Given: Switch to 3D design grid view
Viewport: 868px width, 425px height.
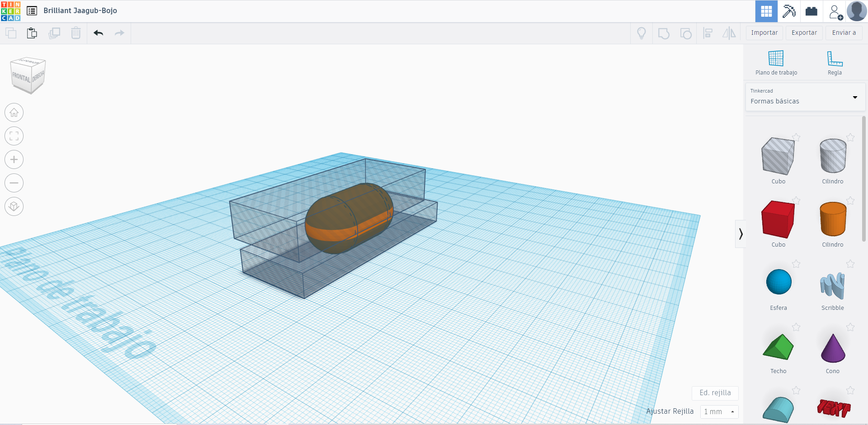Looking at the screenshot, I should pyautogui.click(x=766, y=11).
